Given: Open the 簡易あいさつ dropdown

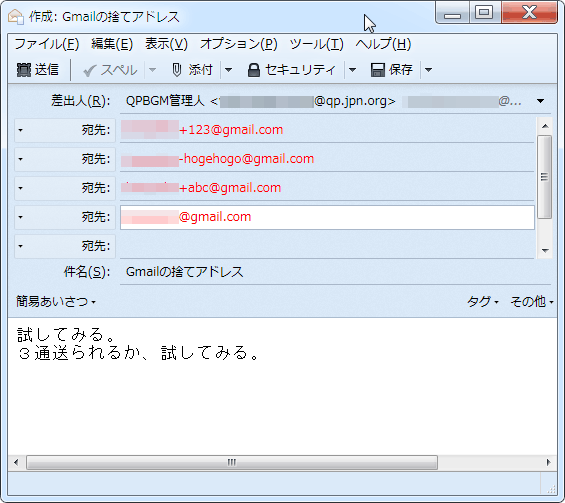Looking at the screenshot, I should (x=56, y=302).
